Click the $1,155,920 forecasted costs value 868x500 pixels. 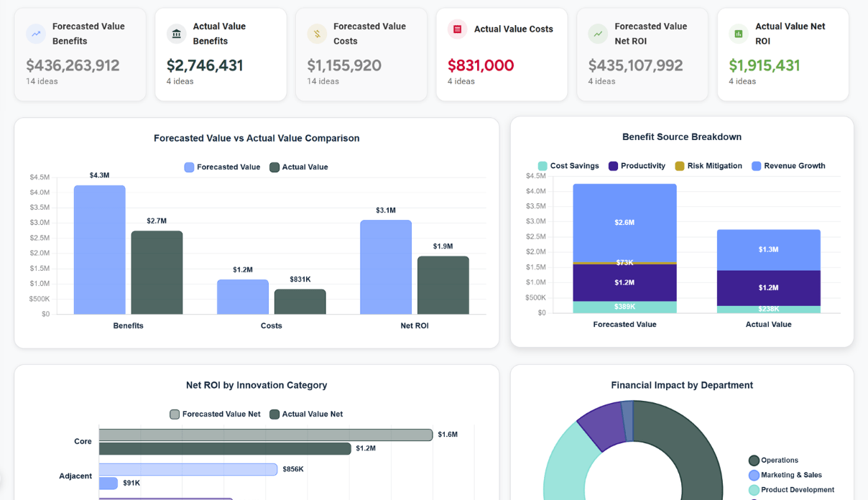[344, 65]
